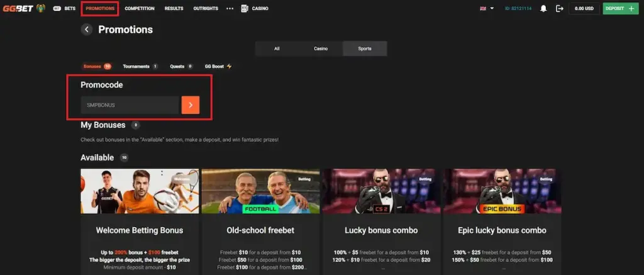The image size is (644, 275).
Task: Click the Lucky bonus combo title
Action: (x=381, y=230)
